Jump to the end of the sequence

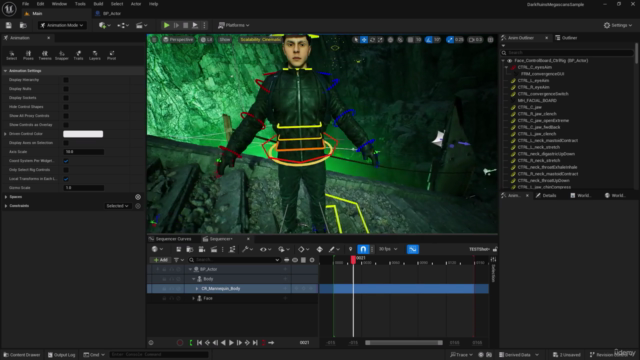[255, 343]
